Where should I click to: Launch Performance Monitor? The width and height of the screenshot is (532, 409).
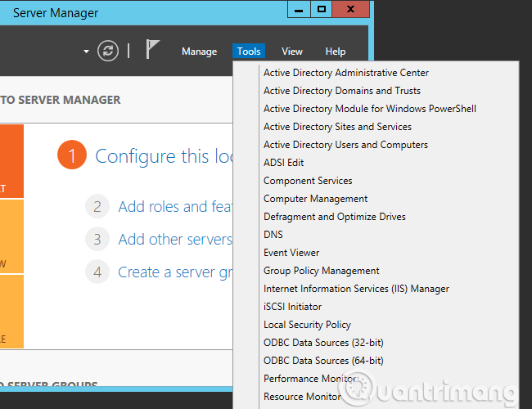coord(309,379)
